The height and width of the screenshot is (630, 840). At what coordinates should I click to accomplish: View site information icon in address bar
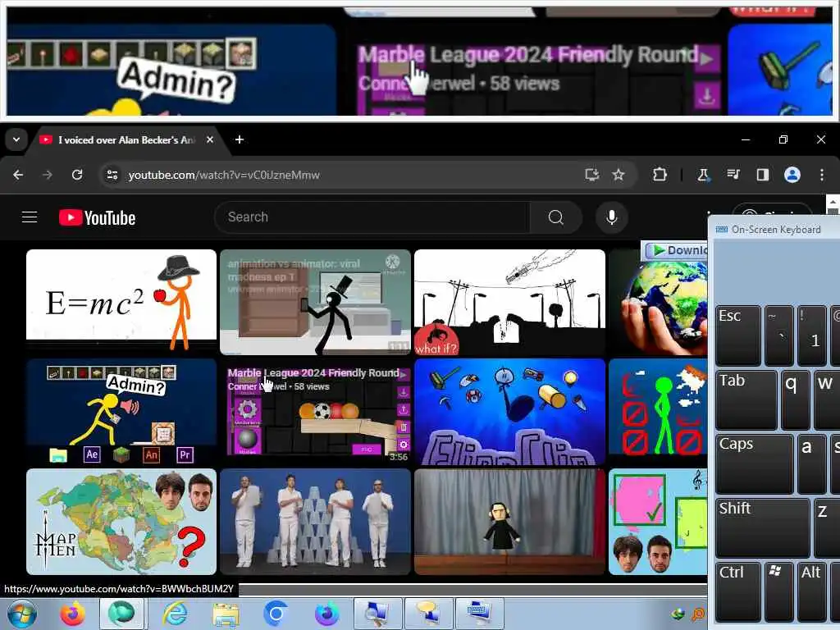point(112,175)
